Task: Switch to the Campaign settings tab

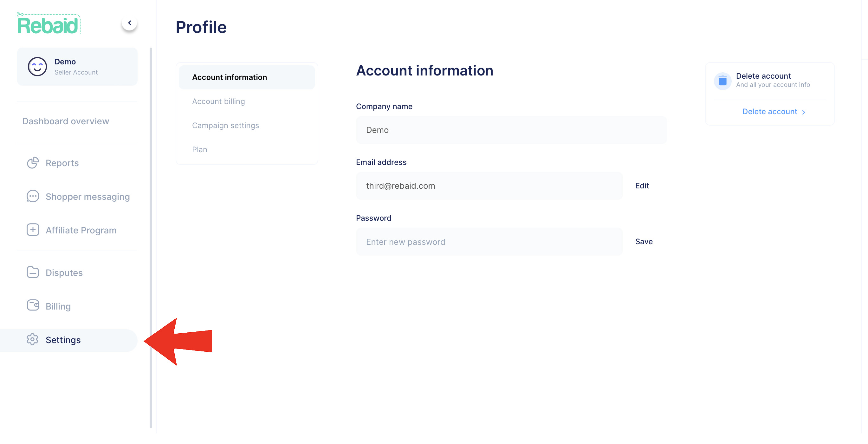Action: [x=225, y=125]
